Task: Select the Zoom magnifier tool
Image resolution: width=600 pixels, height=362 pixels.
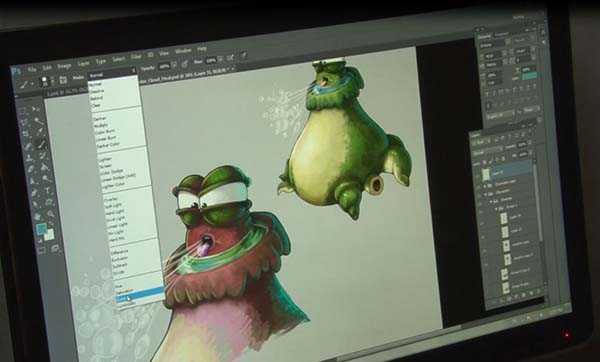Action: 50,214
